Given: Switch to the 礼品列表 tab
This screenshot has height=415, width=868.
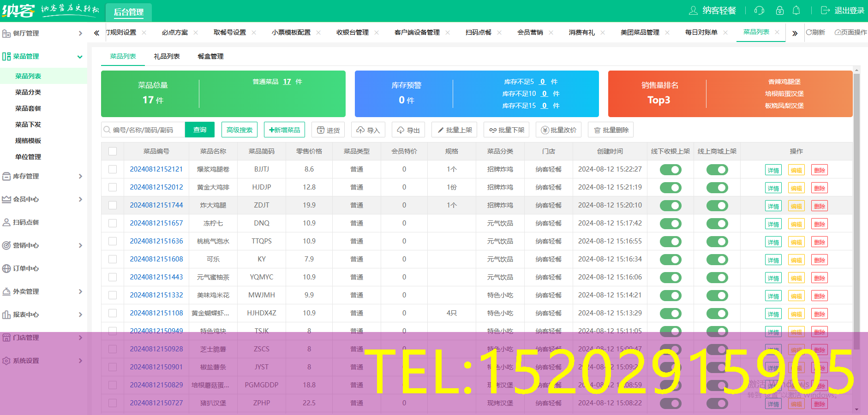Looking at the screenshot, I should click(166, 56).
